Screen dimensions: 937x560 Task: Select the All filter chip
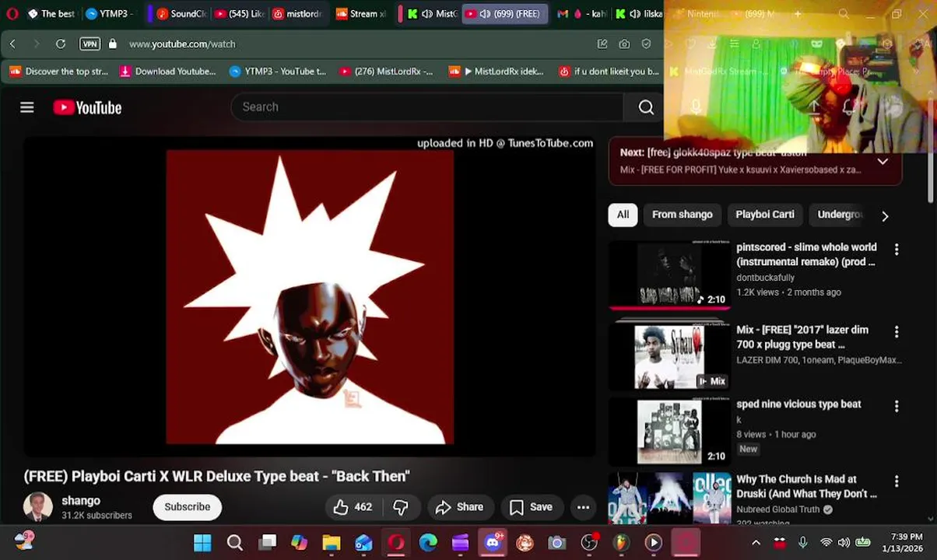pyautogui.click(x=623, y=215)
